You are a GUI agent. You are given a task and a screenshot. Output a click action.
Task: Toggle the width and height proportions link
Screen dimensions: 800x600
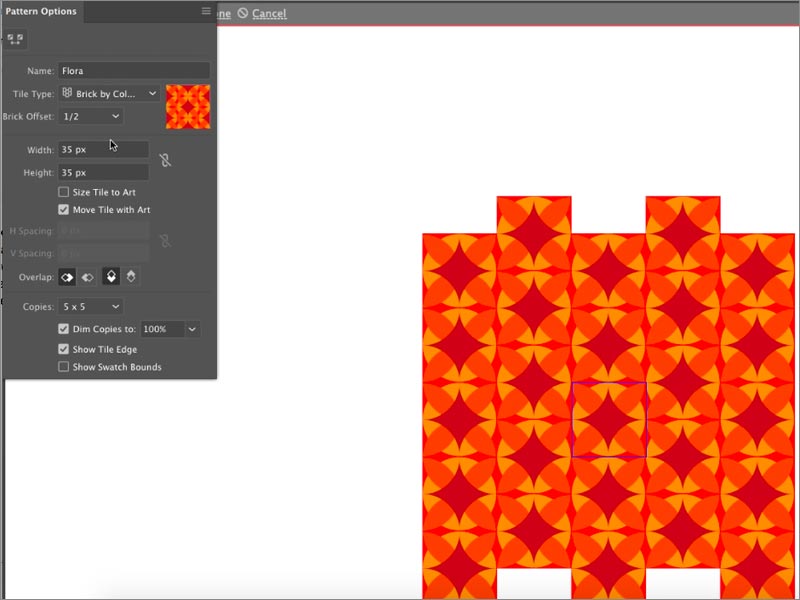click(165, 160)
